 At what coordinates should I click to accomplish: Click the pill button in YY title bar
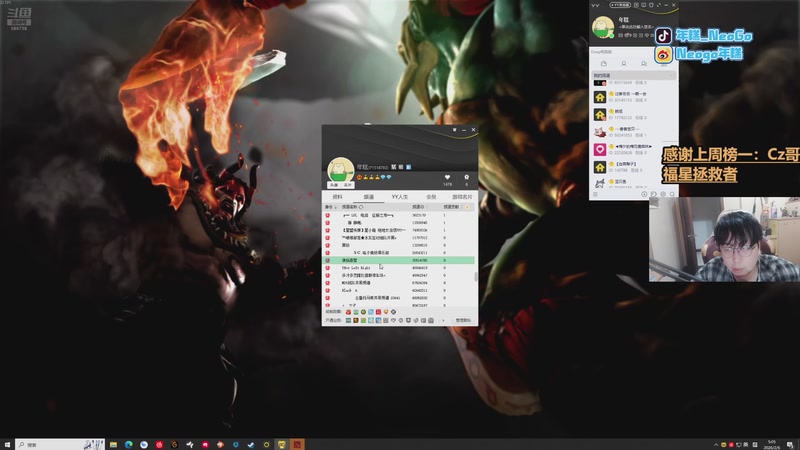(620, 5)
